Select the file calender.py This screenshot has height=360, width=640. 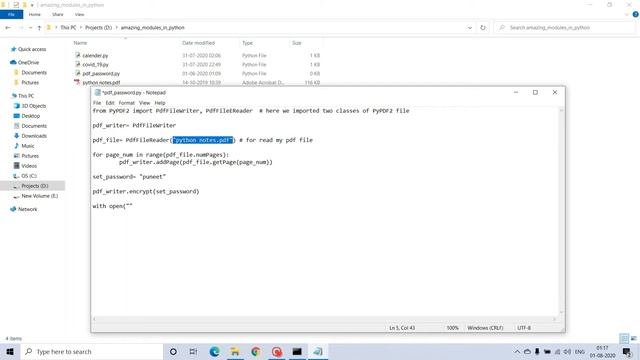coord(95,56)
